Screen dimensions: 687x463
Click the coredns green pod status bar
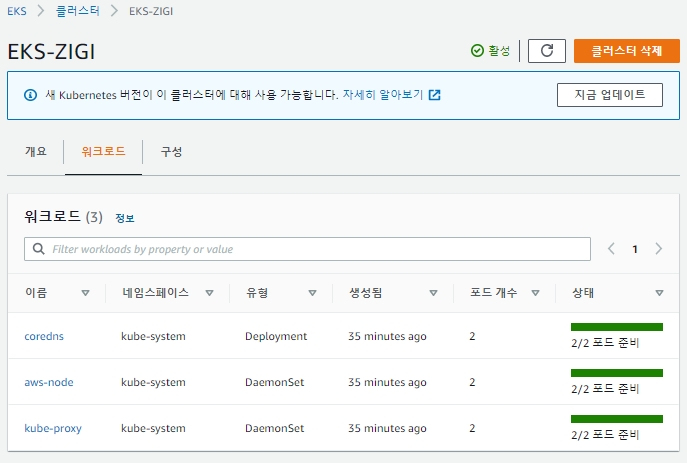[616, 327]
